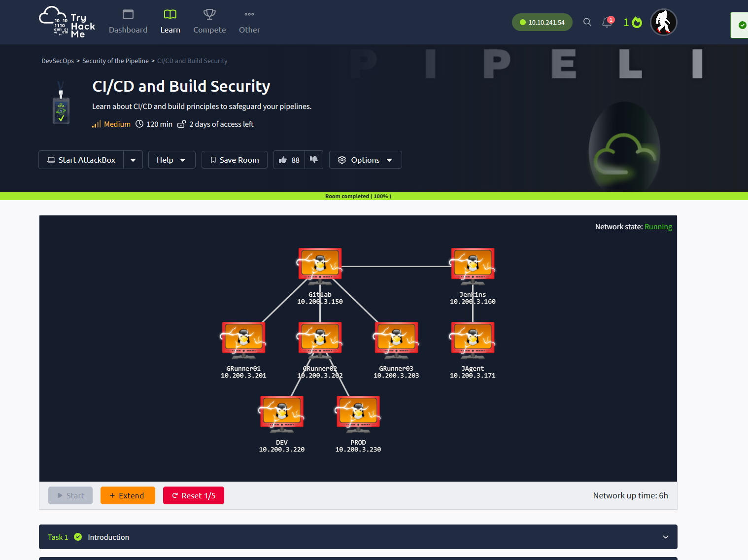
Task: Click the VPN IP 10.10.241.54 badge
Action: pyautogui.click(x=542, y=22)
